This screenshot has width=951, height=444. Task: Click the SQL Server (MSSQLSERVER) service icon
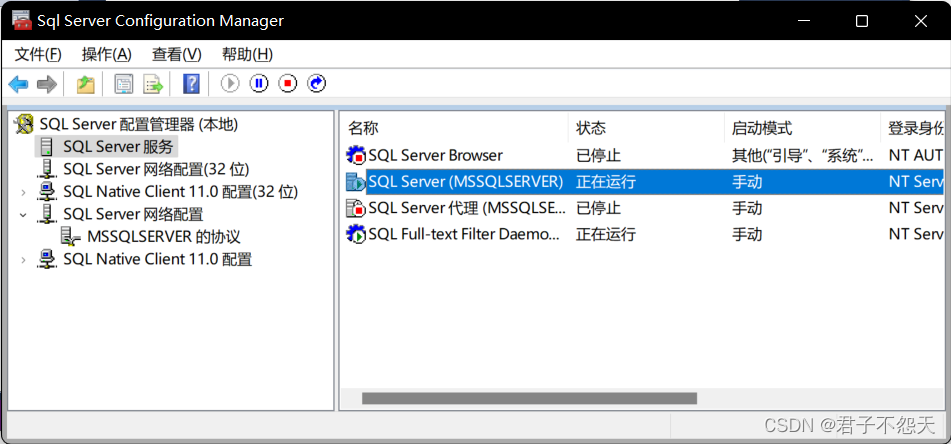tap(356, 182)
